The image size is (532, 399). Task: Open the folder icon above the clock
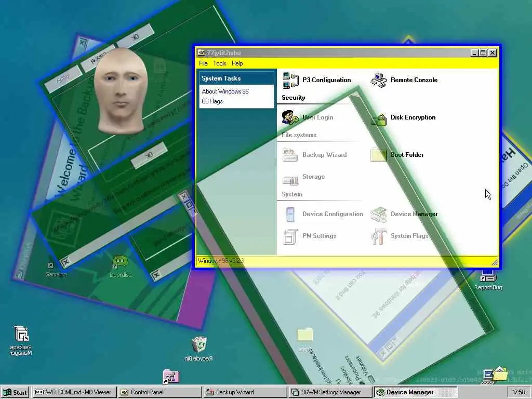coord(495,375)
